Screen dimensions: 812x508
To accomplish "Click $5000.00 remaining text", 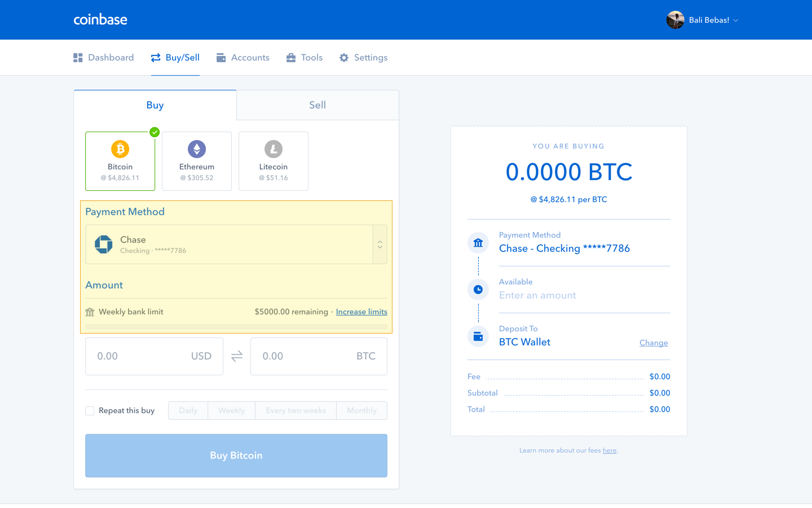I will (x=291, y=312).
